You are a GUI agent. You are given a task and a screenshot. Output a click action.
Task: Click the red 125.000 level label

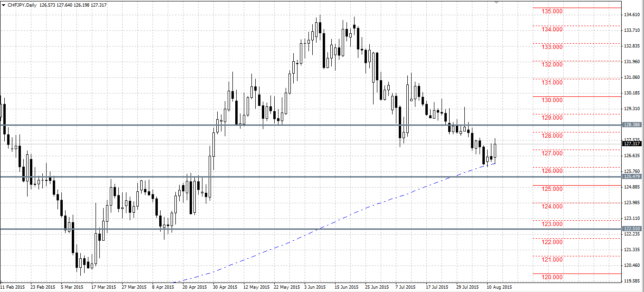tap(553, 188)
